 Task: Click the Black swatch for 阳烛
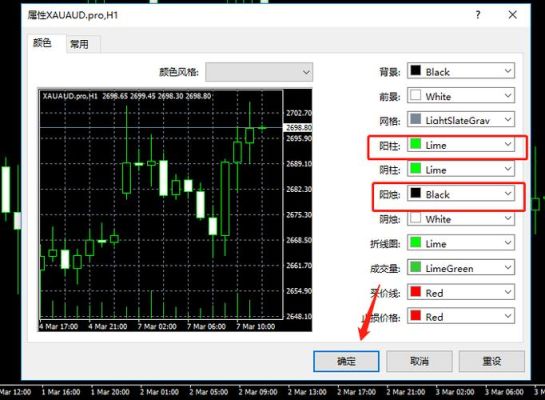(x=415, y=193)
